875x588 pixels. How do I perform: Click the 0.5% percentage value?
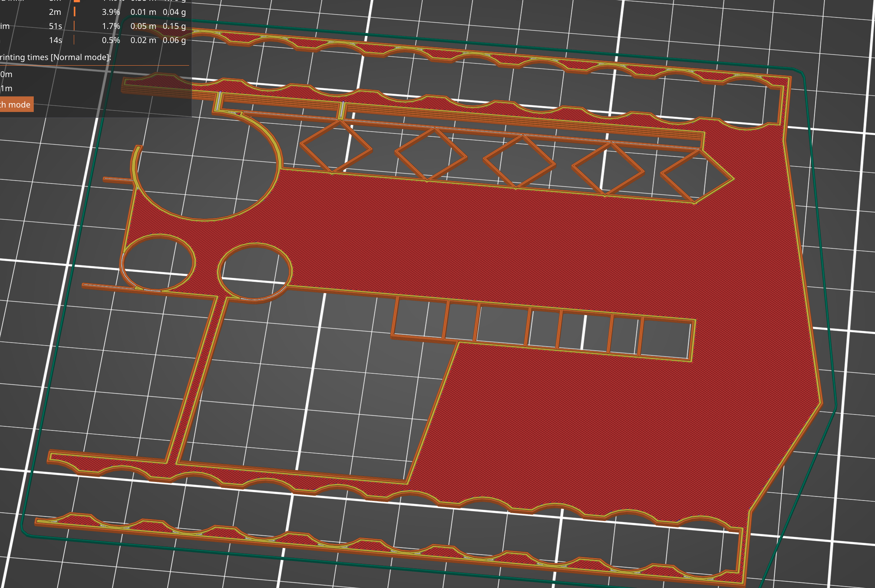[x=111, y=40]
